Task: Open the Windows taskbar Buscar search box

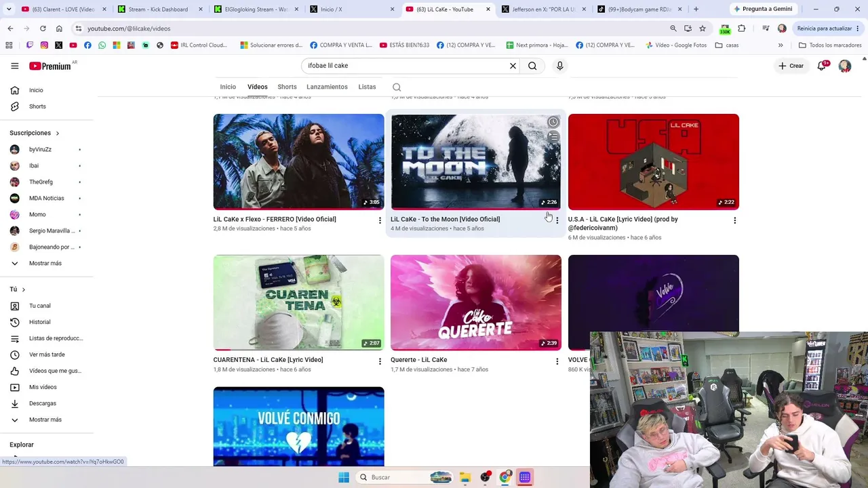Action: click(x=404, y=477)
